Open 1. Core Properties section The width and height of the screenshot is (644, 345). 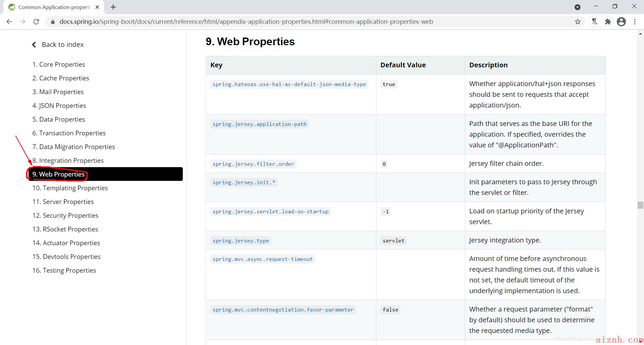(x=59, y=64)
